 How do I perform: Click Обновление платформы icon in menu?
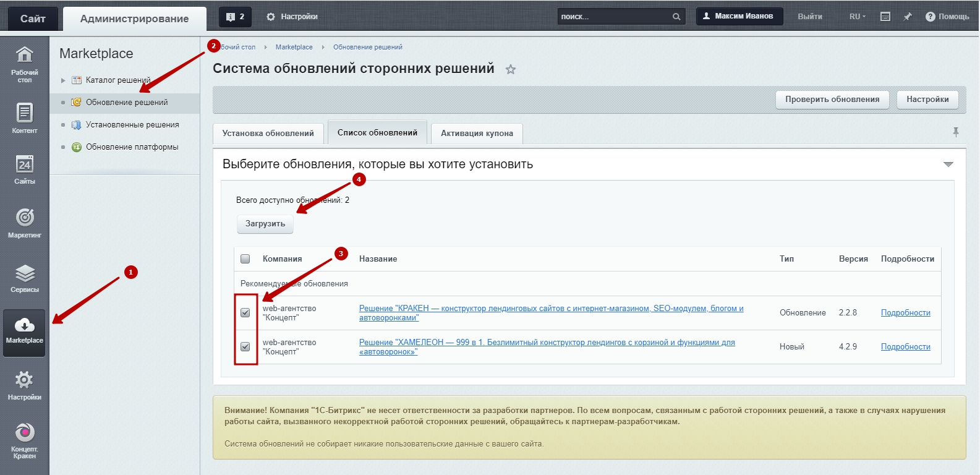(x=77, y=147)
